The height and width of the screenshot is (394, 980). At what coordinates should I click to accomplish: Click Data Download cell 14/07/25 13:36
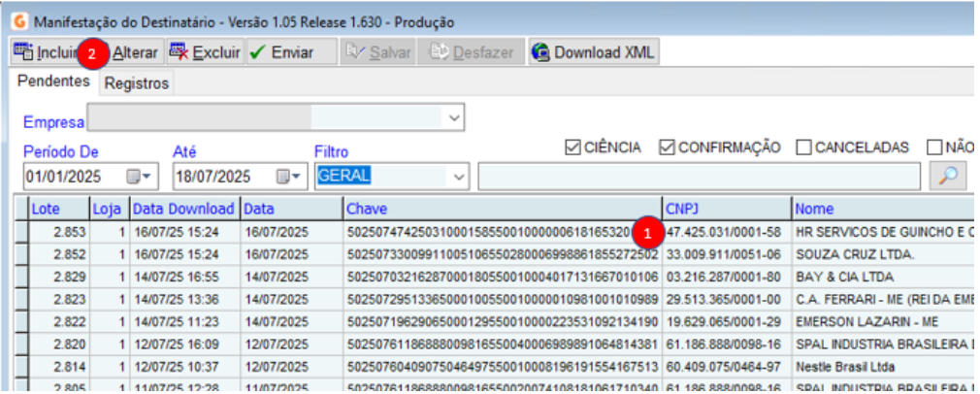click(184, 299)
